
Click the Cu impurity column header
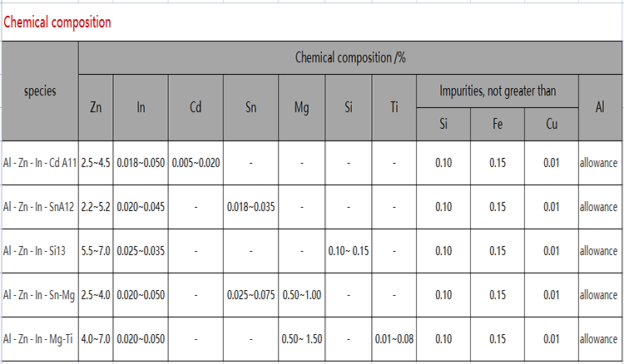point(551,125)
